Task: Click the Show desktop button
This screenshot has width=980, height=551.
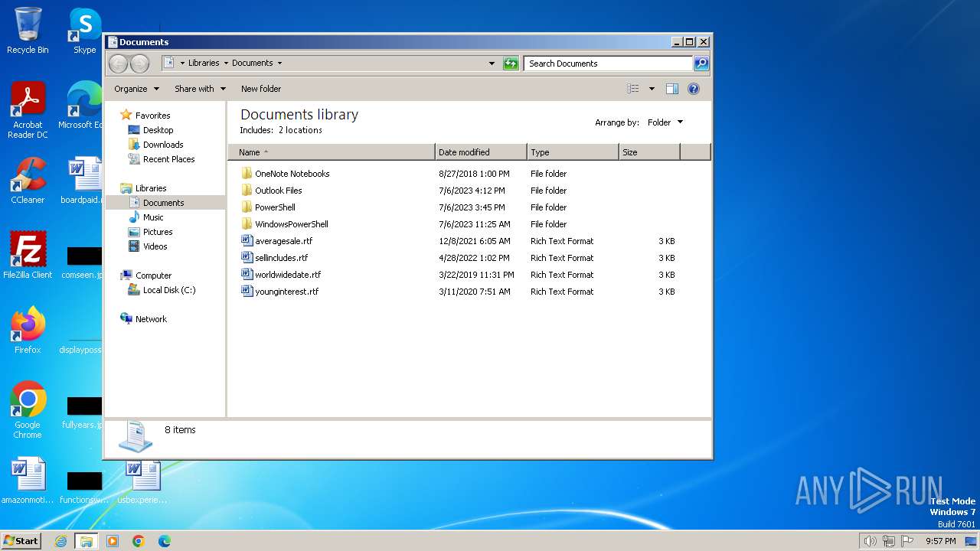Action: click(x=972, y=541)
